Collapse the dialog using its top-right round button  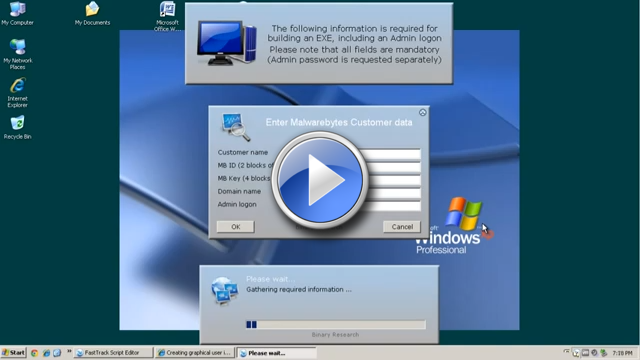point(422,112)
